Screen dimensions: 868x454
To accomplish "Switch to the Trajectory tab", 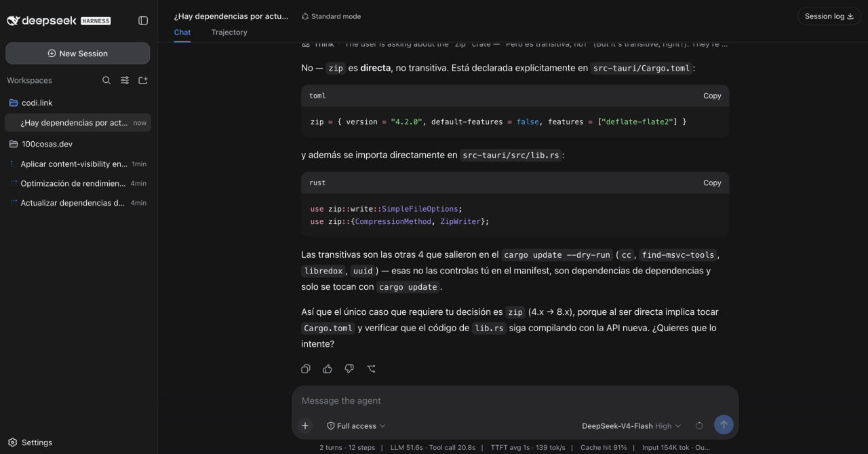I will click(x=229, y=32).
